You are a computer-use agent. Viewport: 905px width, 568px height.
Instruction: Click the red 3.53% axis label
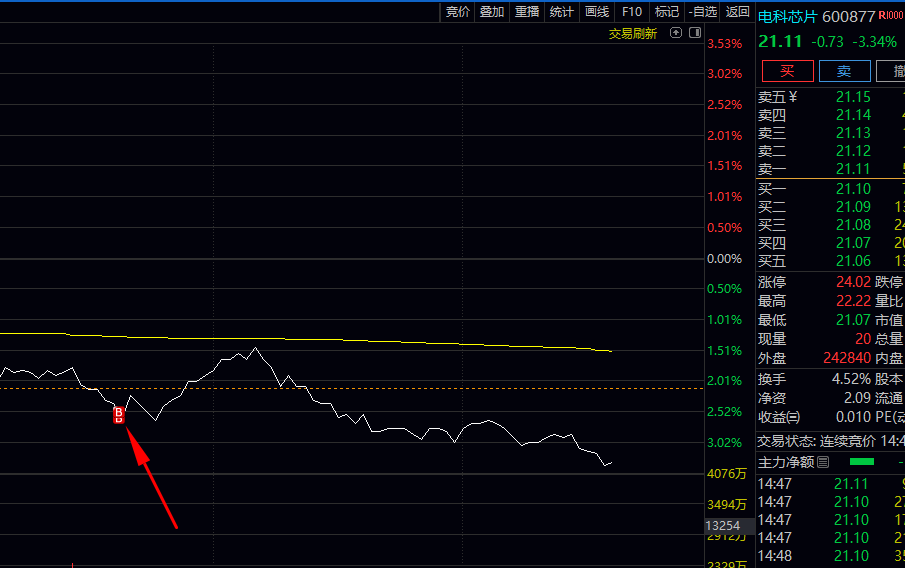pyautogui.click(x=724, y=44)
